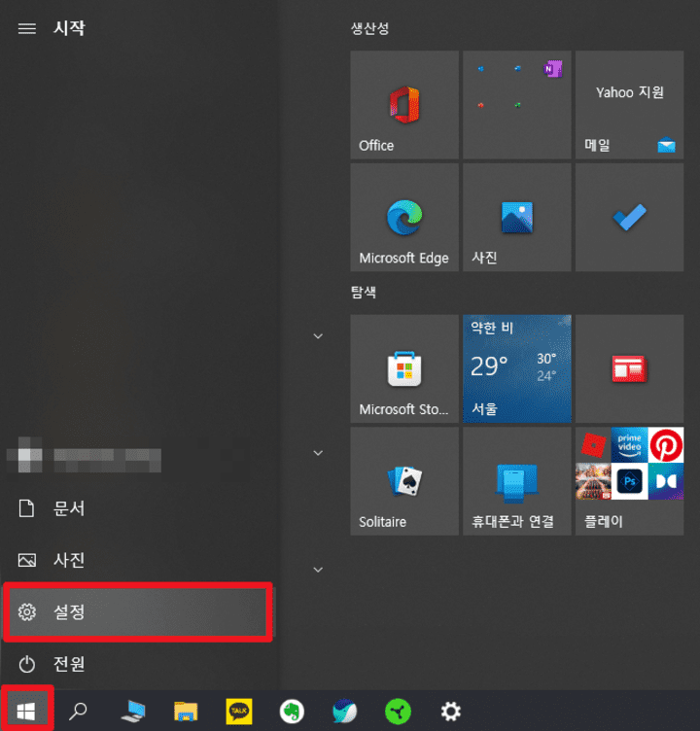Open the 휴대폰과 연결 phone link tile
The image size is (700, 731).
coord(516,481)
